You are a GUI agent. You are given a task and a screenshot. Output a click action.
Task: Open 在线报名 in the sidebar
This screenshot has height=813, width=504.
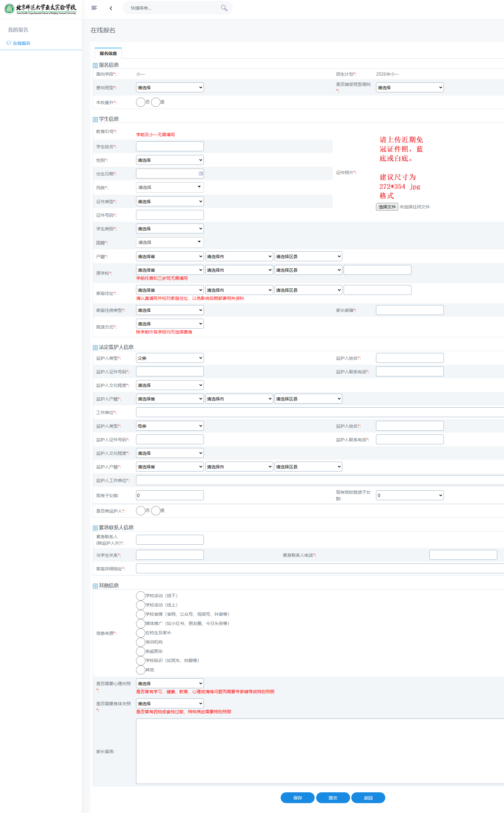click(21, 43)
